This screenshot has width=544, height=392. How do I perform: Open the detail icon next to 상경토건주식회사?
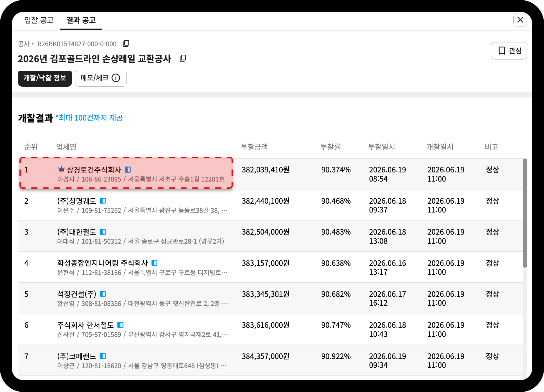click(x=128, y=169)
